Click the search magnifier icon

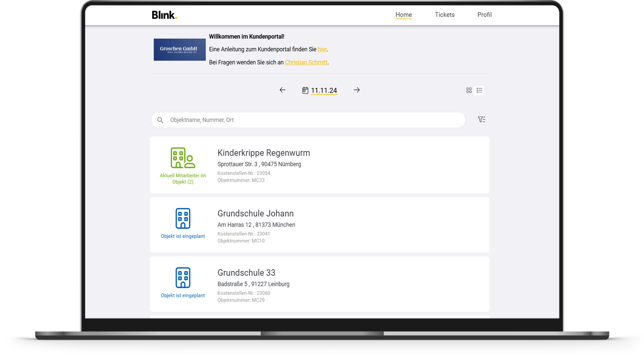[160, 120]
